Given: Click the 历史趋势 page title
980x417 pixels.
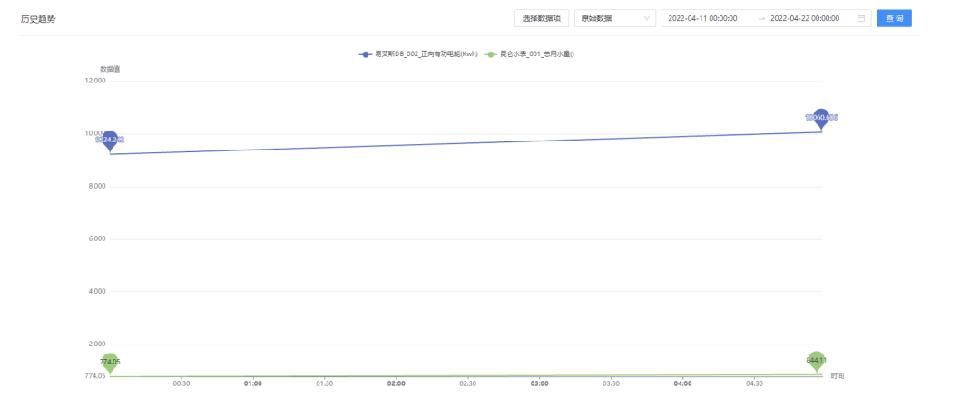Looking at the screenshot, I should click(40, 18).
